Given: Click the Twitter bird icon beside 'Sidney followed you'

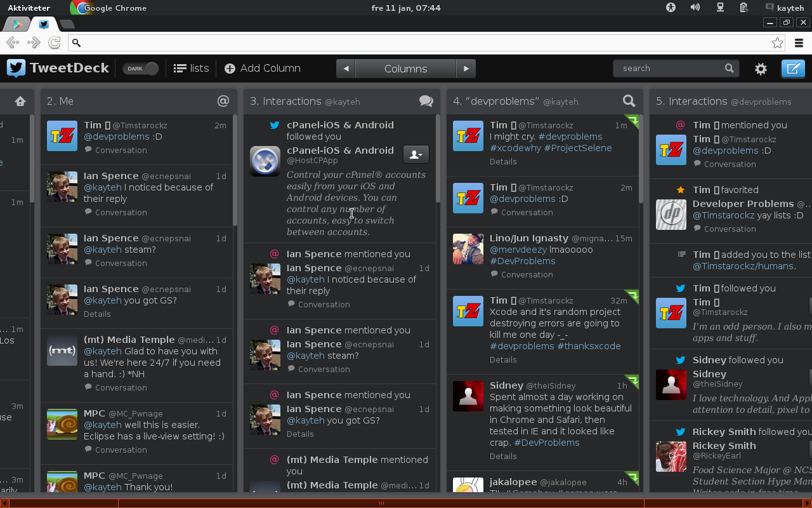Looking at the screenshot, I should [x=681, y=360].
